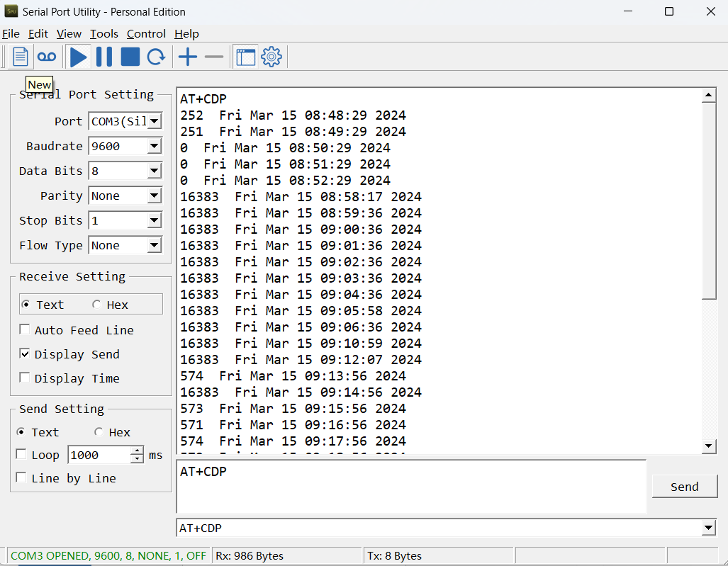The height and width of the screenshot is (566, 728).
Task: Click the record loop icon in toolbar
Action: [46, 57]
